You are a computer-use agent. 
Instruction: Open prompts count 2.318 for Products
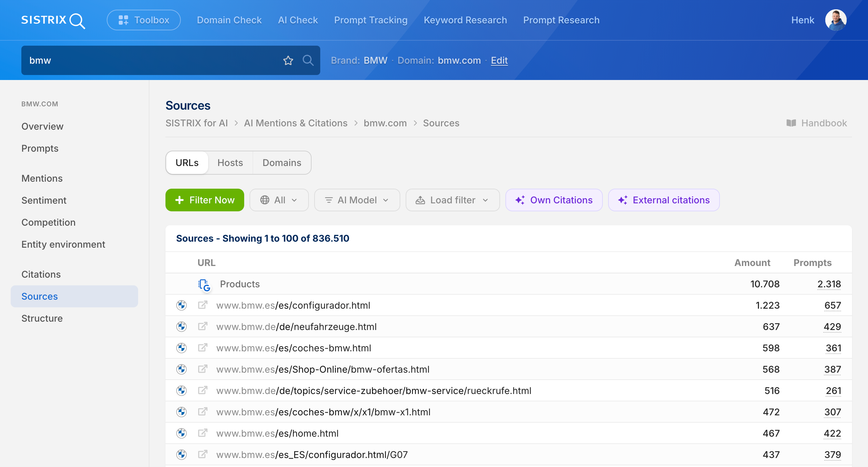point(829,284)
